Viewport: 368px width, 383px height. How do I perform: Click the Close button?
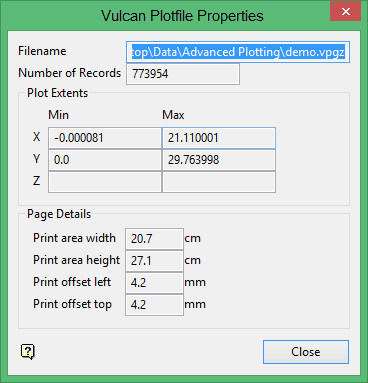[x=306, y=352]
